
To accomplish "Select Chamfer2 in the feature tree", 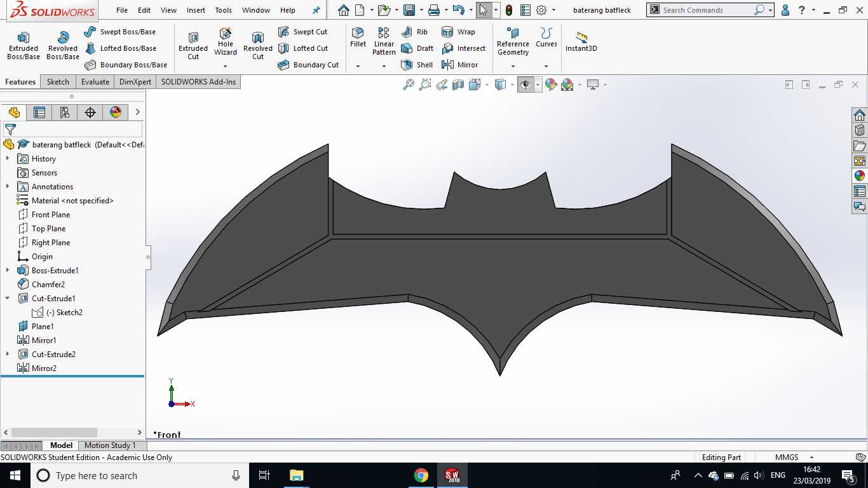I will pos(48,285).
